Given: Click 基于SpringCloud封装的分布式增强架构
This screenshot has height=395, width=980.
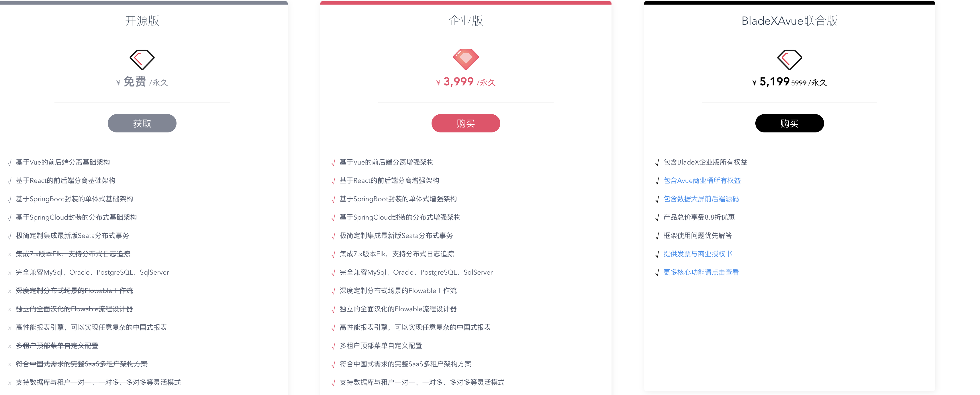Looking at the screenshot, I should [400, 217].
